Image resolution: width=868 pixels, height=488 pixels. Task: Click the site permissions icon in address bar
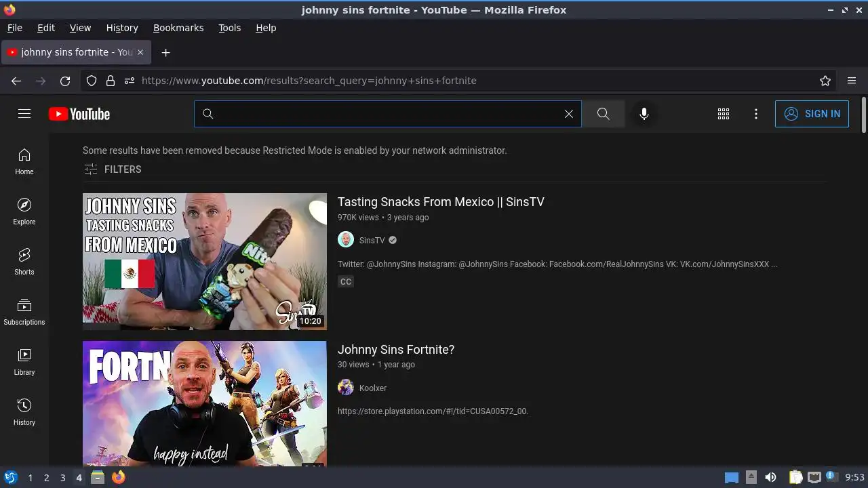pyautogui.click(x=130, y=81)
